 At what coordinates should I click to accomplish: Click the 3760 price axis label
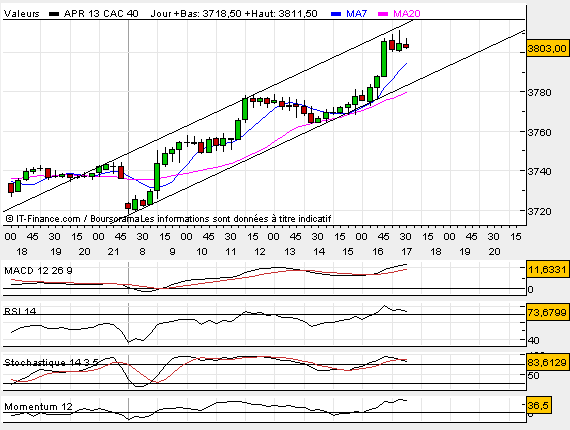[x=539, y=132]
